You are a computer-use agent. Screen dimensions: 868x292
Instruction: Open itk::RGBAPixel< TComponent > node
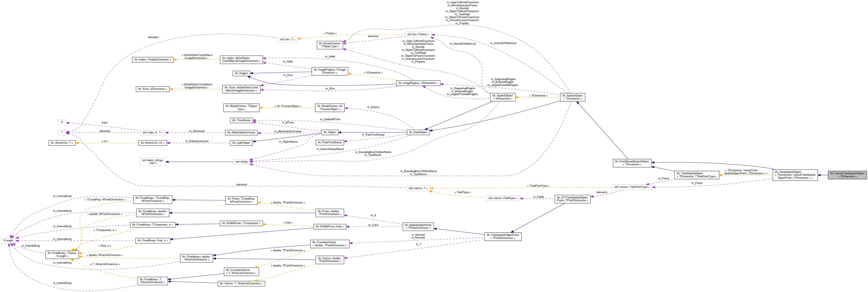click(x=241, y=223)
